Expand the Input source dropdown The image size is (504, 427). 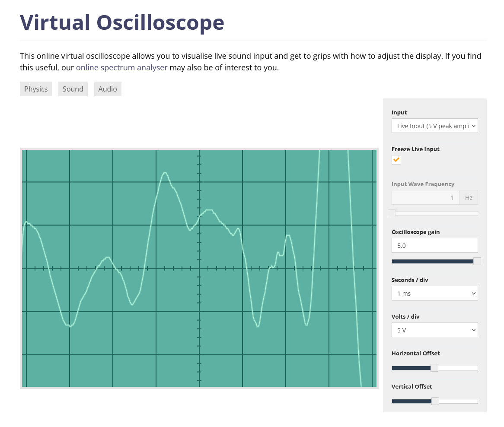[434, 126]
